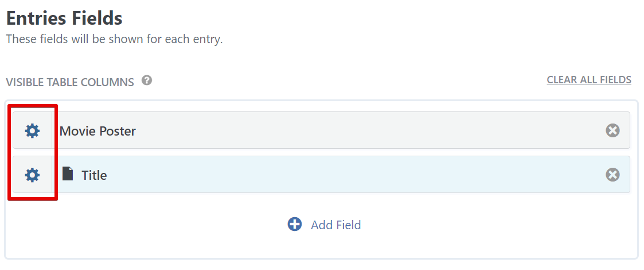Click the word Poster in the first field
Viewport: 644px width, 270px height.
pos(117,131)
